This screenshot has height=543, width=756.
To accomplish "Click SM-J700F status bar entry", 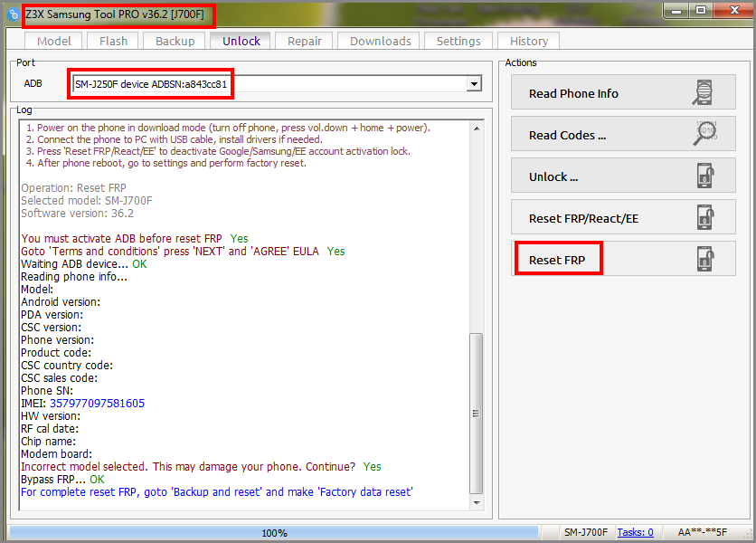I will pos(586,532).
